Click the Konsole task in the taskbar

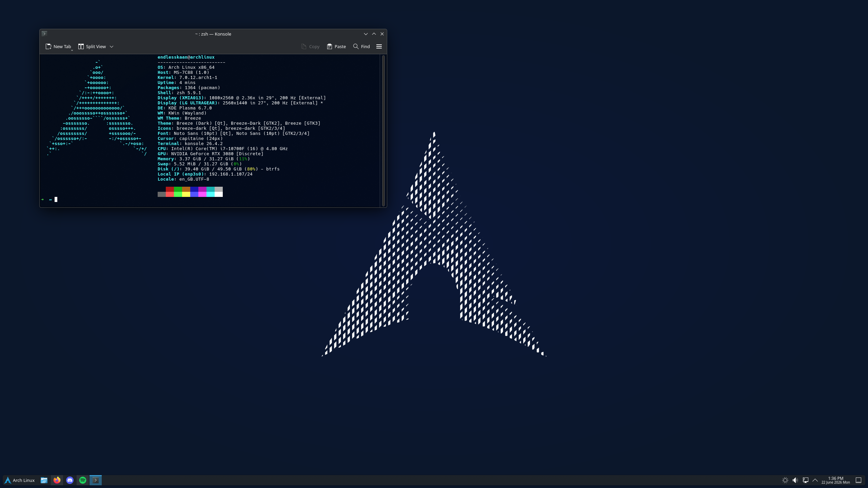96,480
